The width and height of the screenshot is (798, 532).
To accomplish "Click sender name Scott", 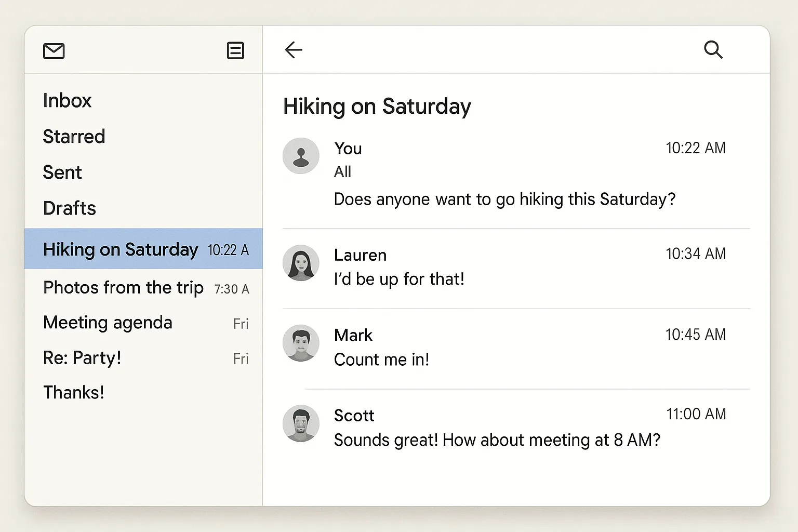I will click(x=354, y=416).
